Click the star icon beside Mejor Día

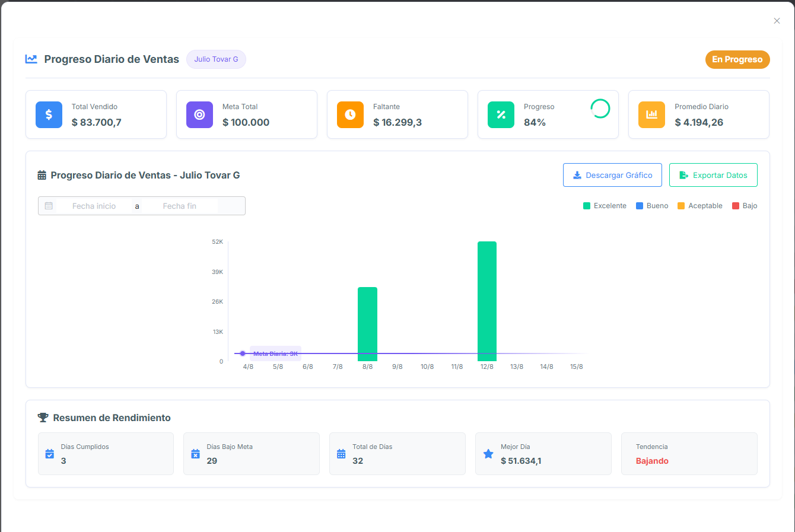coord(488,454)
